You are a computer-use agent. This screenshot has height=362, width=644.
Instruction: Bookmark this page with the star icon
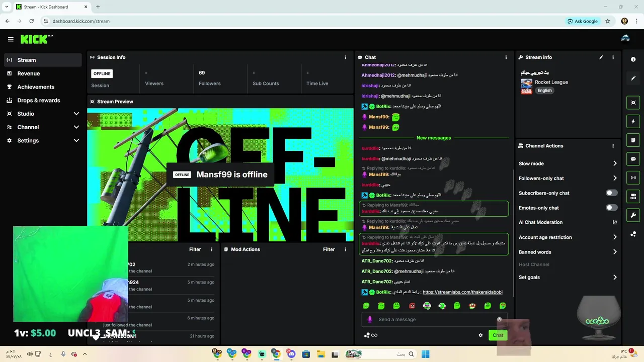(608, 21)
